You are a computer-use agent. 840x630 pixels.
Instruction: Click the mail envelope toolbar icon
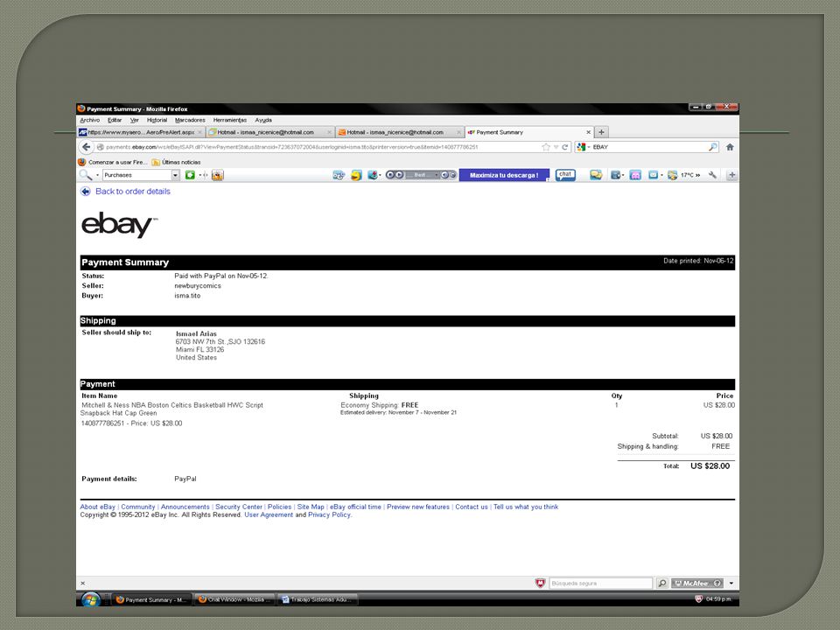pos(653,175)
